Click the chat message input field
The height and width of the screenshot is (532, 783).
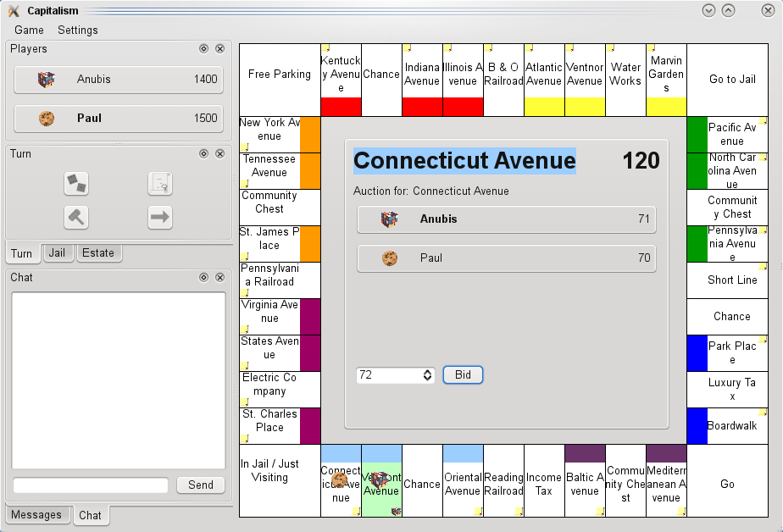coord(91,485)
